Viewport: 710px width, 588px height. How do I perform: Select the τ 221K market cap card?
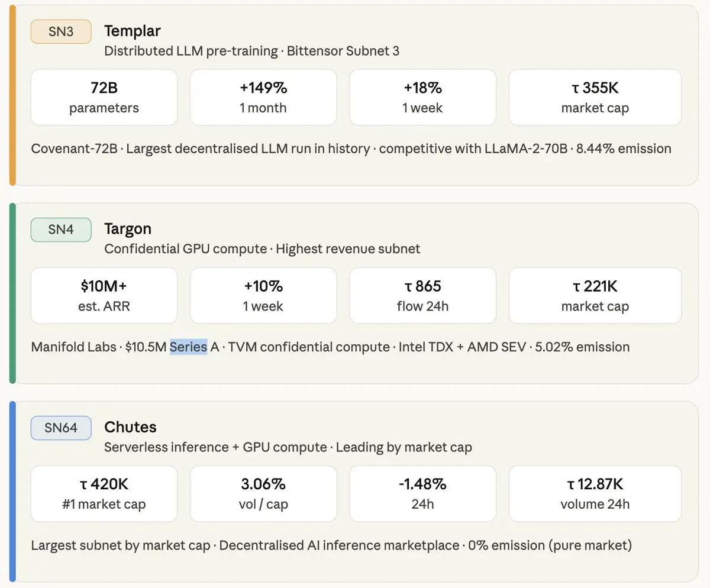(x=595, y=296)
